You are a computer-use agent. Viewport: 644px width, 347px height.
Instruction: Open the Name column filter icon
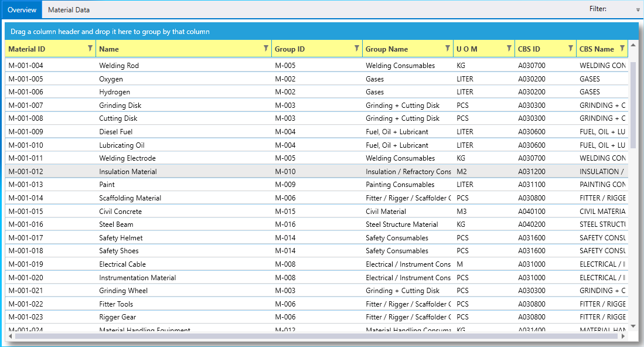click(x=265, y=49)
